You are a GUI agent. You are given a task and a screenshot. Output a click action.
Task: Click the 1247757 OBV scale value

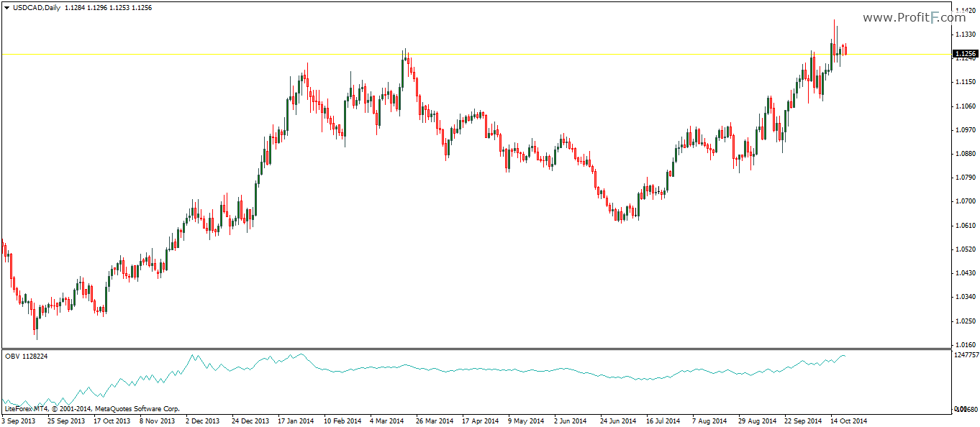click(966, 355)
